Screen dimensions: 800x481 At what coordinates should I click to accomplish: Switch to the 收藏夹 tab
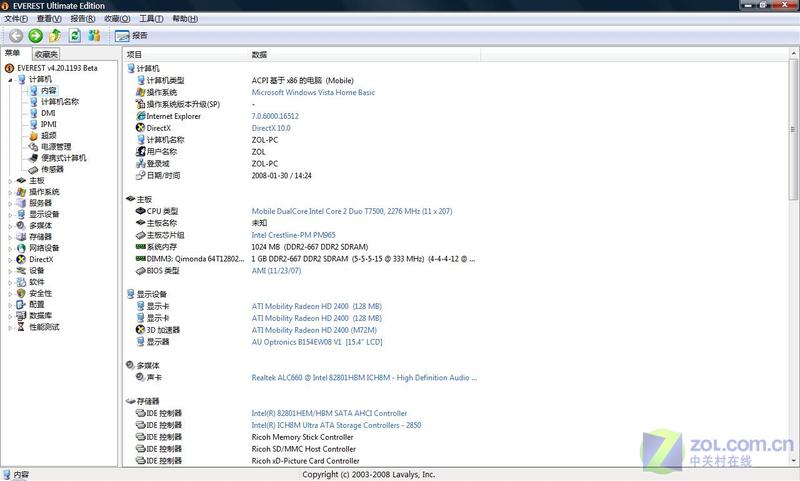tap(46, 54)
